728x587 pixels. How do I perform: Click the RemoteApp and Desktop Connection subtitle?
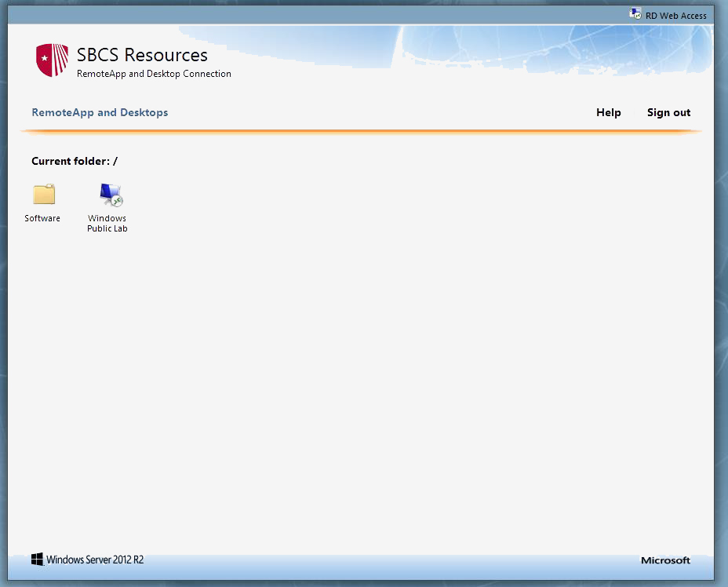[154, 73]
